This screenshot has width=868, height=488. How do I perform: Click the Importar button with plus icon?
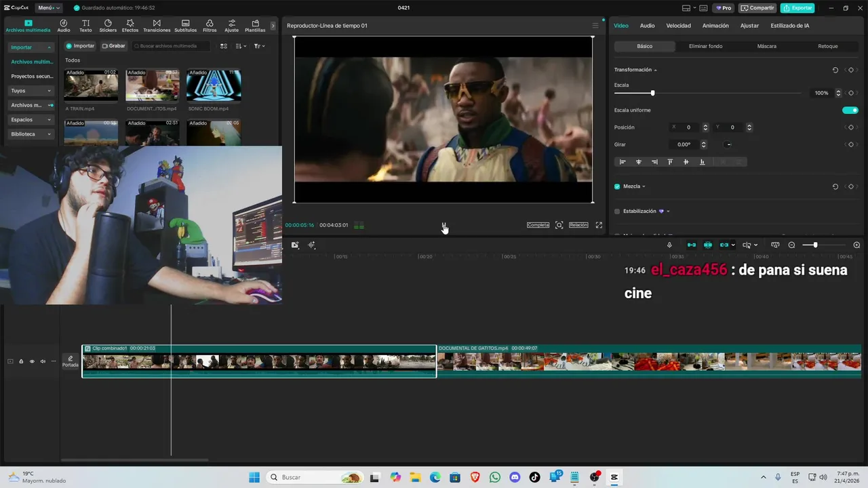tap(80, 46)
